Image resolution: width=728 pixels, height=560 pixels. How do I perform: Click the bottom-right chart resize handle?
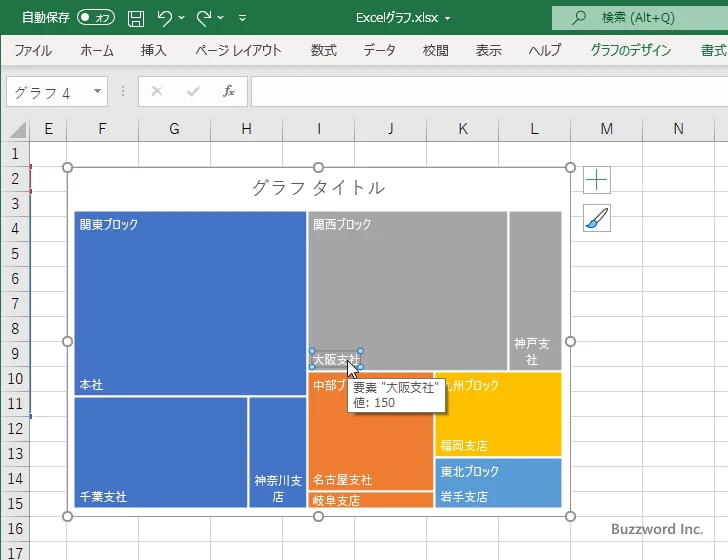pyautogui.click(x=571, y=516)
